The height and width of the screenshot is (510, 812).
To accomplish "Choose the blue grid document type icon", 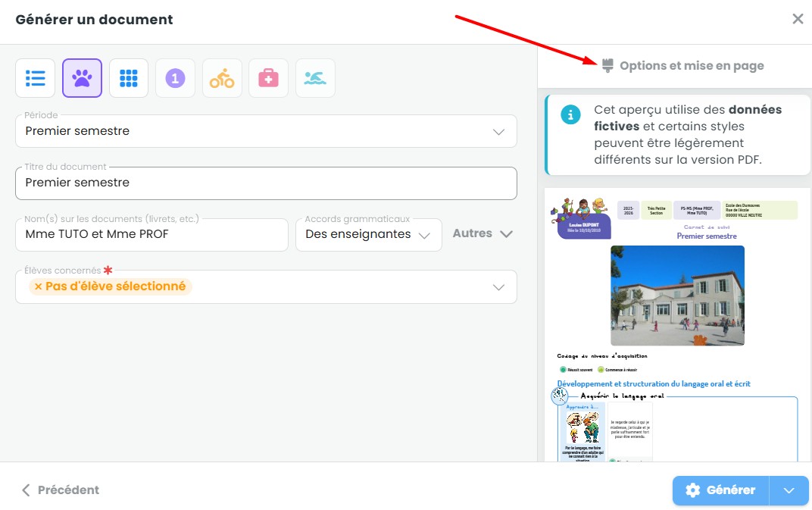I will pyautogui.click(x=129, y=78).
